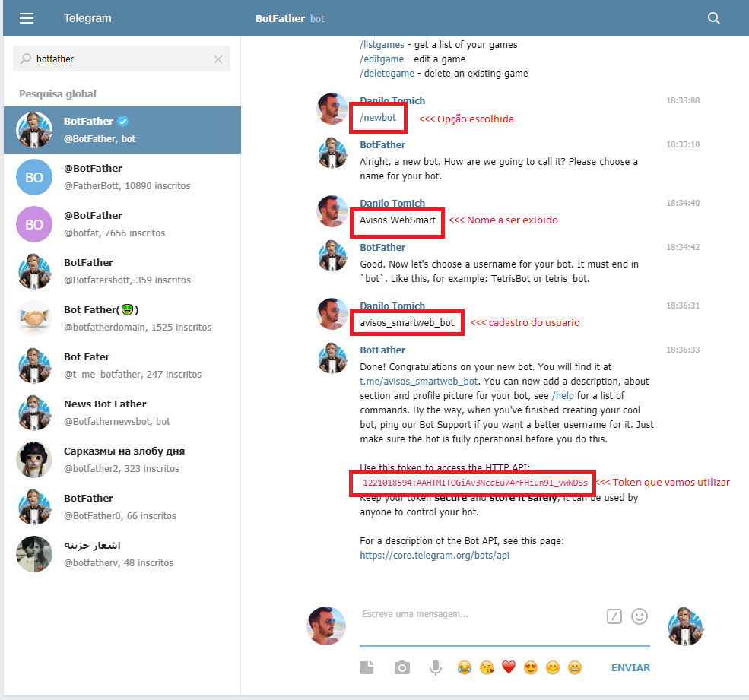Open the bot commands slash icon

pyautogui.click(x=614, y=616)
